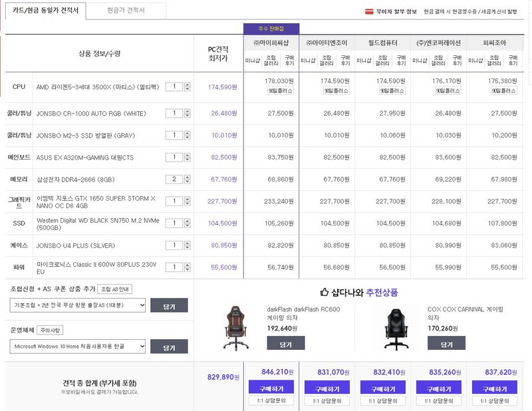Viewport: 532px width, 411px height.
Task: Click the CPU quantity input field
Action: 174,87
